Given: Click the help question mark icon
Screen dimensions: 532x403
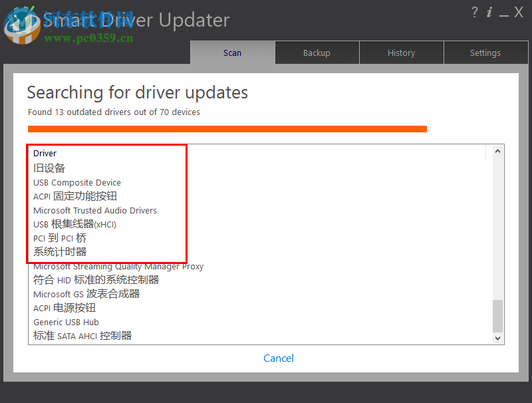Looking at the screenshot, I should (x=474, y=12).
